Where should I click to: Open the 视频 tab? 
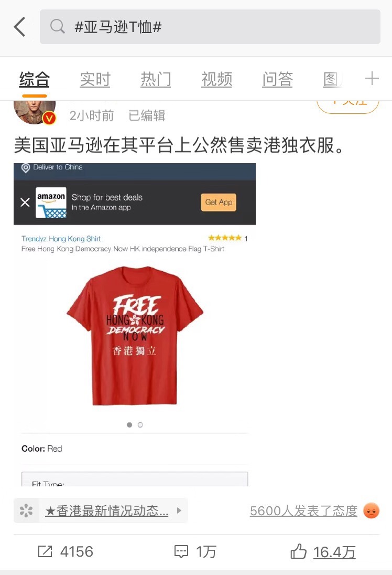point(217,79)
